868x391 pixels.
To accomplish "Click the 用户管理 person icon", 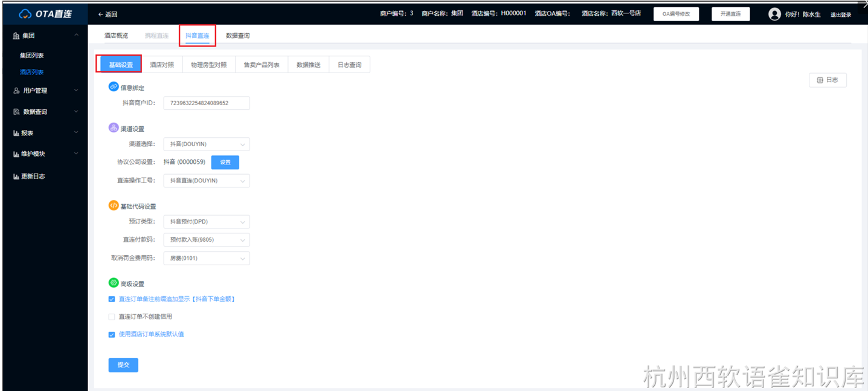I will 16,91.
